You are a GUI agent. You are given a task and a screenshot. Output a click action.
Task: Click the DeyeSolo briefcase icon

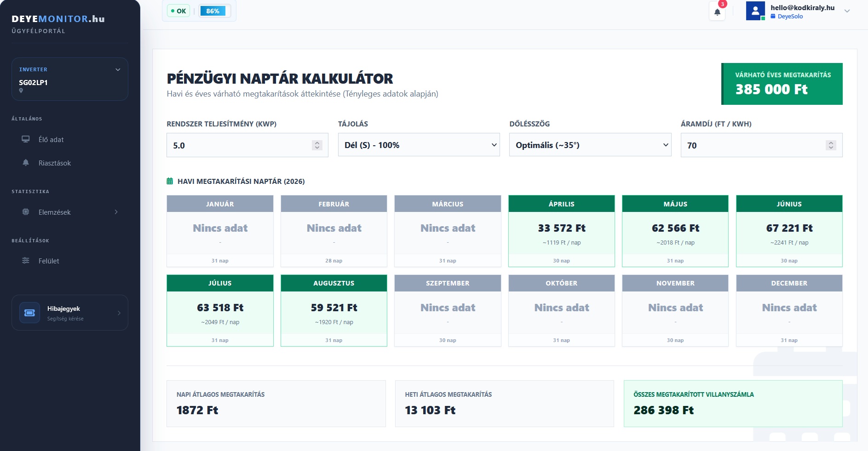pos(773,16)
